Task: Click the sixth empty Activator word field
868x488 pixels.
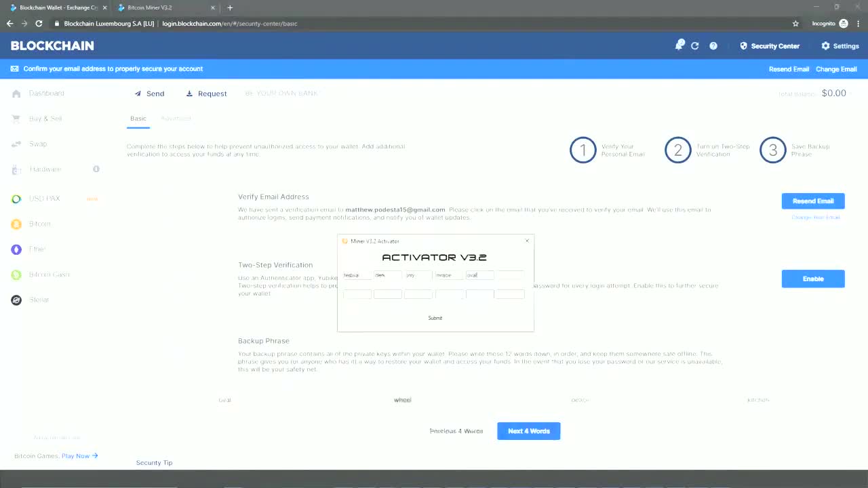Action: pyautogui.click(x=511, y=275)
